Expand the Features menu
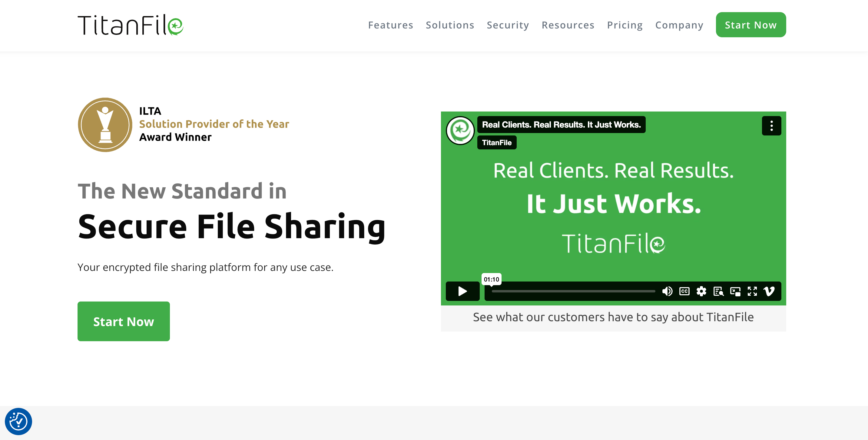868x440 pixels. [390, 25]
